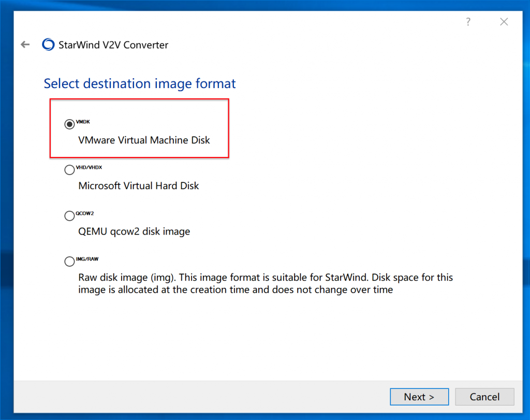Go back using the left arrow icon
530x420 pixels.
pos(25,45)
